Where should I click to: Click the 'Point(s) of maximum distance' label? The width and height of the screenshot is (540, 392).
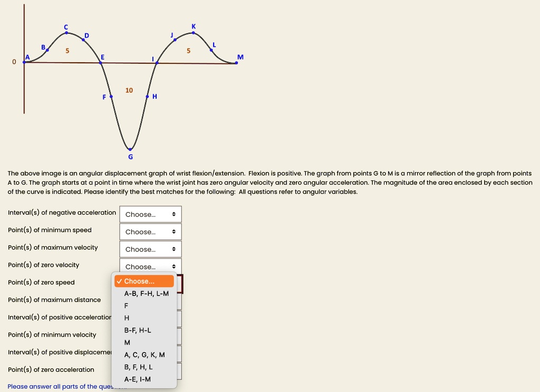point(54,300)
